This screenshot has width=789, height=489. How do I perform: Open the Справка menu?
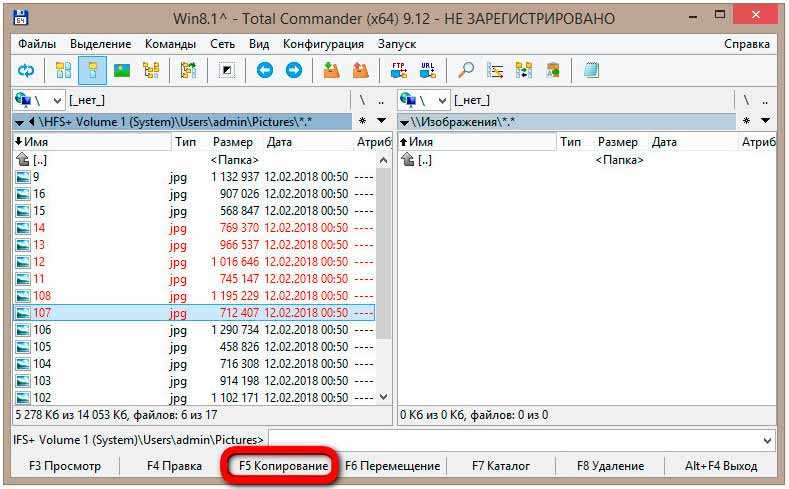pyautogui.click(x=747, y=44)
